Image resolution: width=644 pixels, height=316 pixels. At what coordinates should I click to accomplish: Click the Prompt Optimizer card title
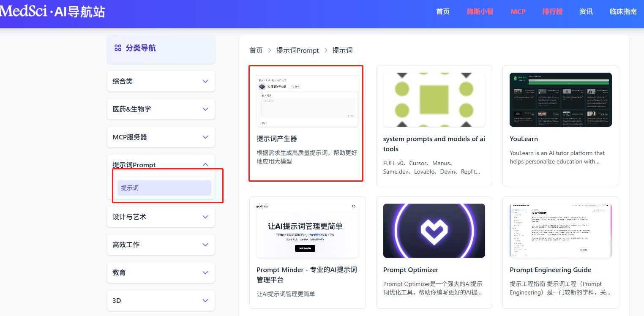(x=411, y=270)
